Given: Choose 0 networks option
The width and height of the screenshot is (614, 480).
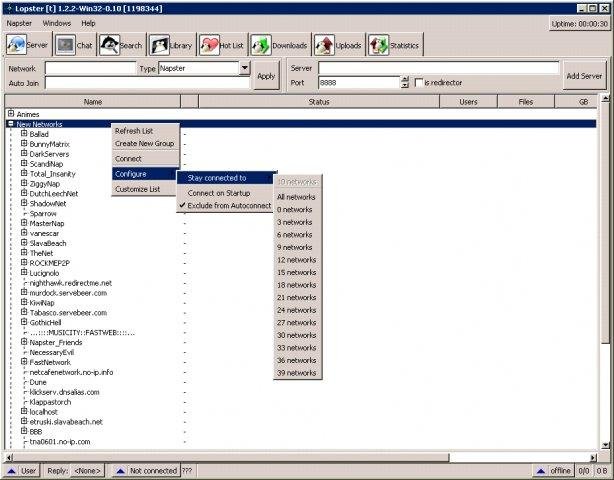Looking at the screenshot, I should tap(297, 209).
